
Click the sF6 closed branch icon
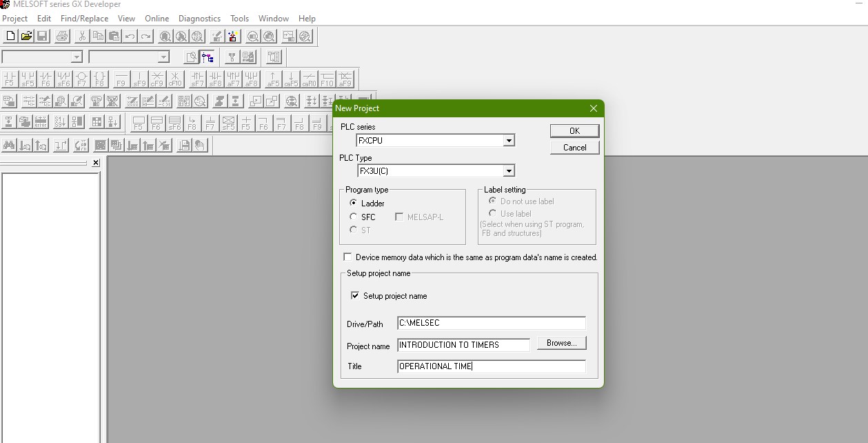(63, 79)
